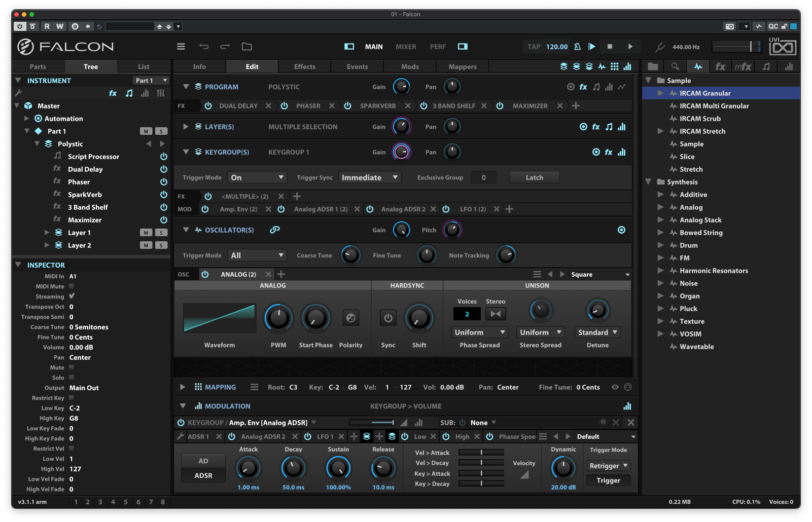Click the tempo 120.00 field
The image size is (812, 522).
tap(557, 47)
